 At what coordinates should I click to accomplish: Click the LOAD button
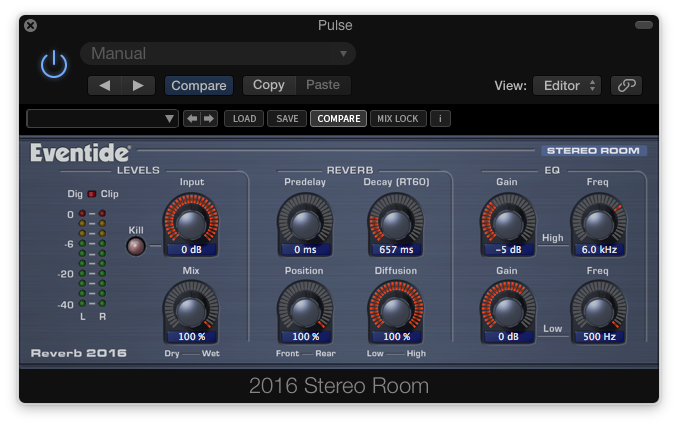tap(244, 119)
